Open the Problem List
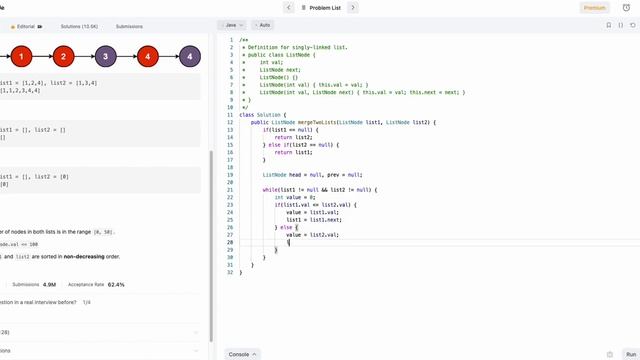The height and width of the screenshot is (360, 640). [x=321, y=8]
